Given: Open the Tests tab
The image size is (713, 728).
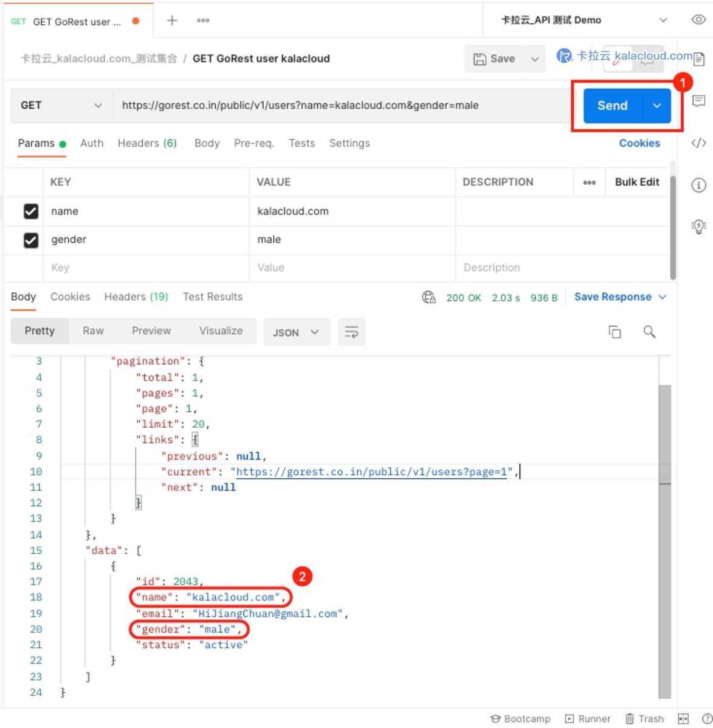Looking at the screenshot, I should (301, 143).
